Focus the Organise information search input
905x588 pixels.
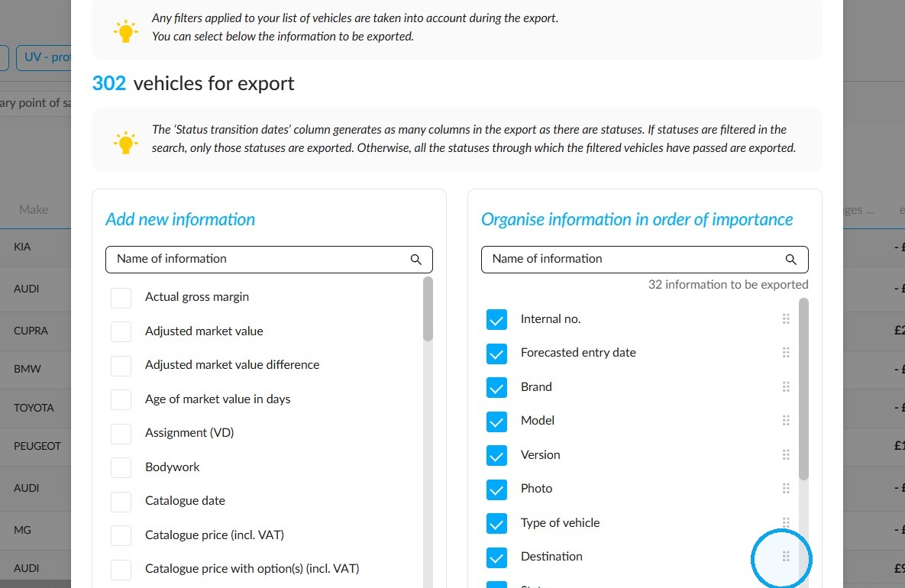644,260
